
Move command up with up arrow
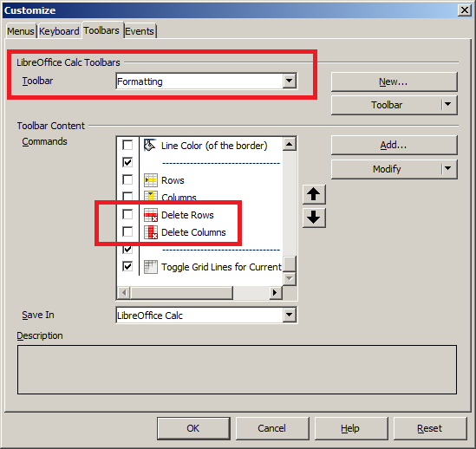tap(314, 194)
